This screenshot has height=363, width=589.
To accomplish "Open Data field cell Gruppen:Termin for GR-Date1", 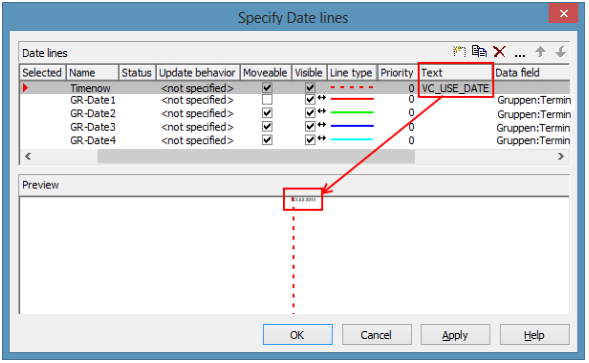I will coord(533,100).
